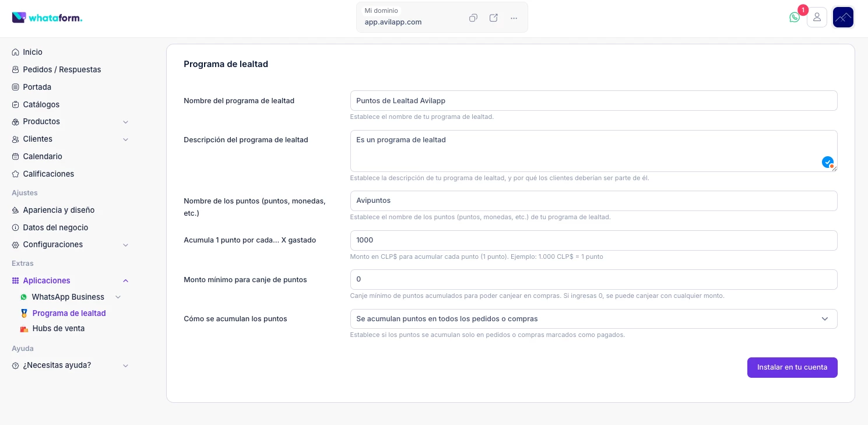Expand the ¿Necesitas ayuda? menu

[125, 366]
